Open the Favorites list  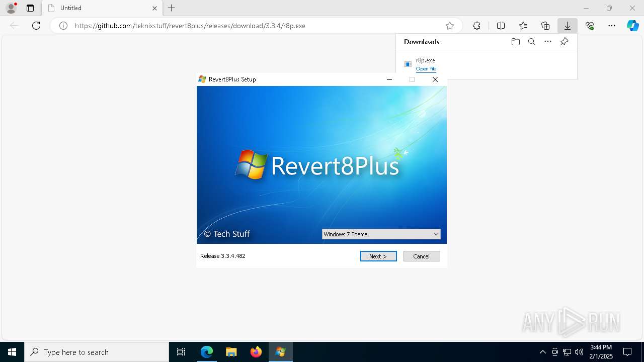pos(523,26)
